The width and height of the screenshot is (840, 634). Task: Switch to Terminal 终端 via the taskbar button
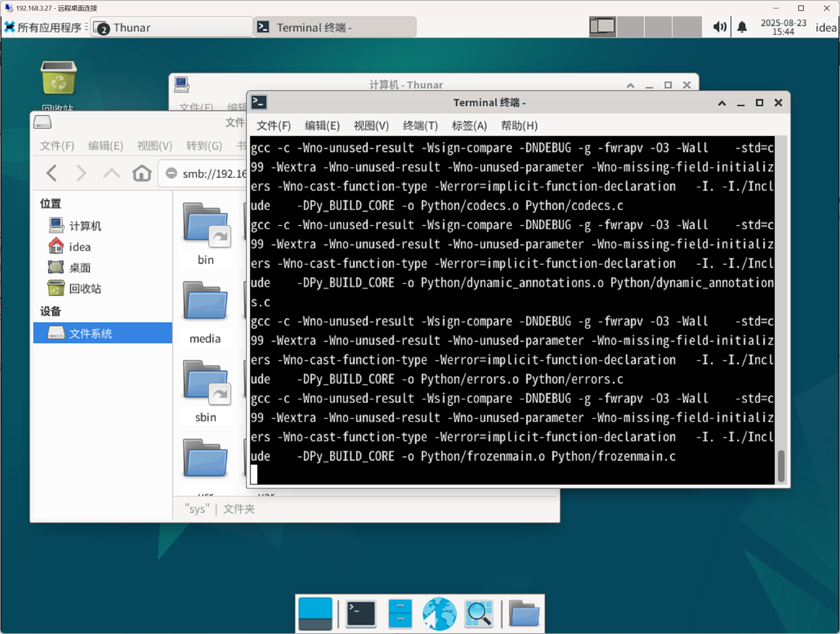[334, 27]
